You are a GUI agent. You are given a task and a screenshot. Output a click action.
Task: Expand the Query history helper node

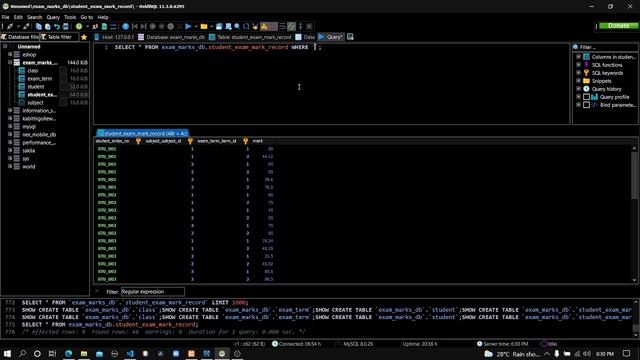[x=578, y=89]
